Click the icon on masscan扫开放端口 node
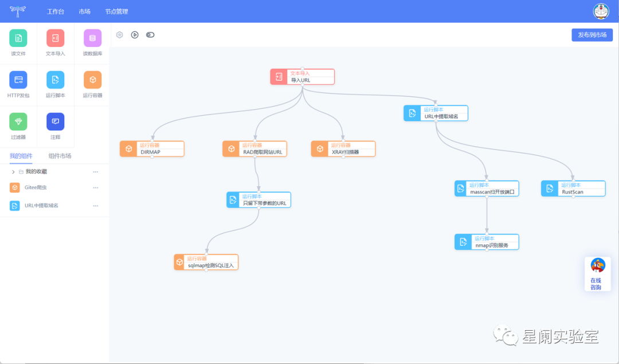The width and height of the screenshot is (619, 364). [x=461, y=189]
